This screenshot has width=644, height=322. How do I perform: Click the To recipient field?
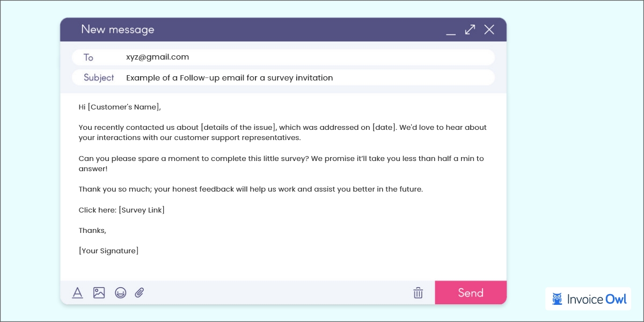[x=215, y=57]
